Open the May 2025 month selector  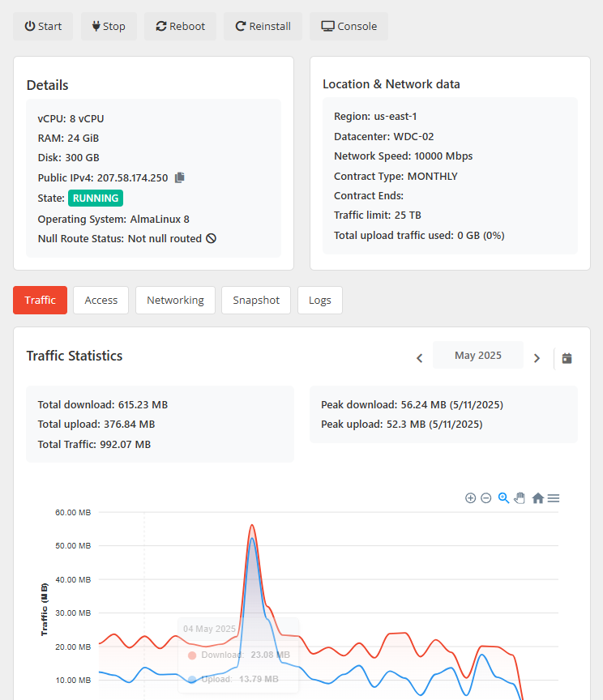coord(477,356)
